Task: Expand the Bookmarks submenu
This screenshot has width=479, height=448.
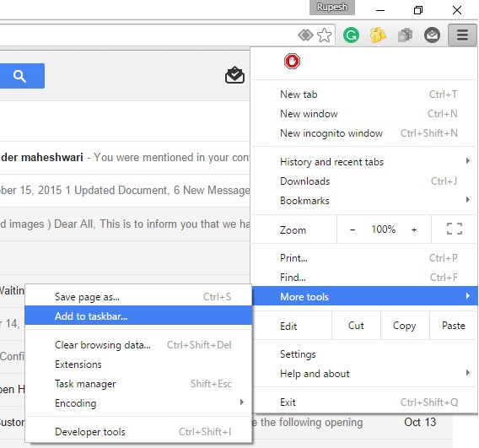Action: (363, 201)
